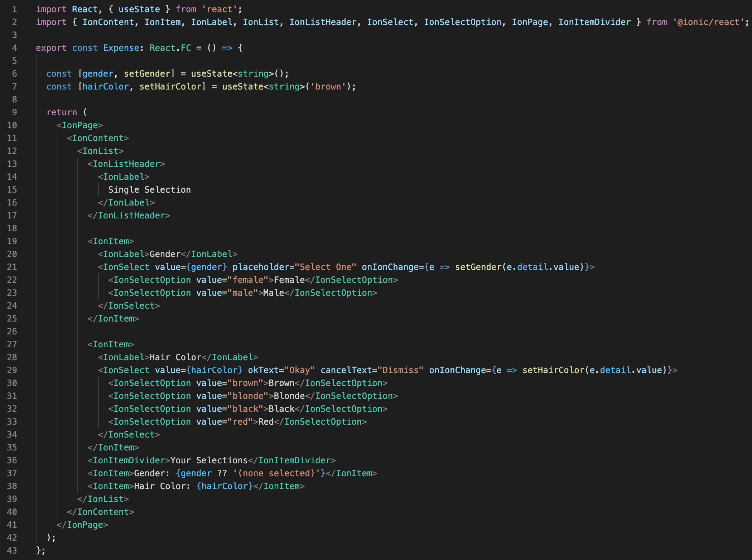Image resolution: width=752 pixels, height=560 pixels.
Task: Click line number 1 in the gutter
Action: (x=15, y=9)
